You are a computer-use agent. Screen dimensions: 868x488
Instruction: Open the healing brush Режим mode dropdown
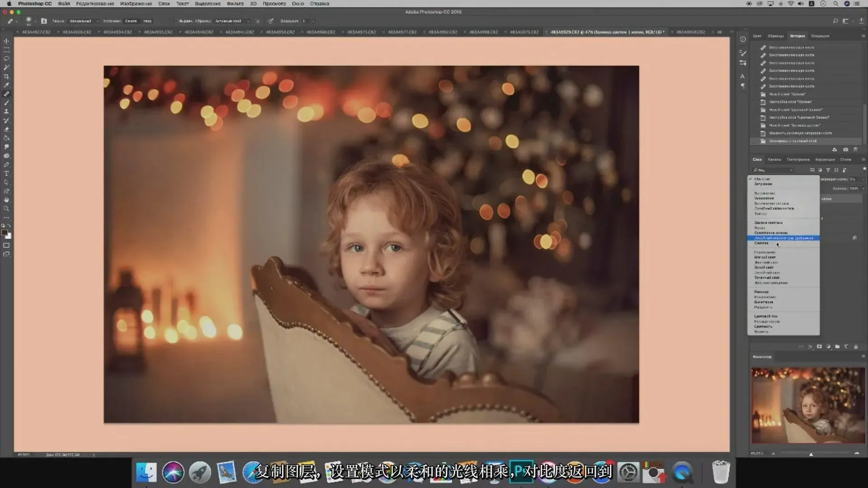pyautogui.click(x=84, y=21)
